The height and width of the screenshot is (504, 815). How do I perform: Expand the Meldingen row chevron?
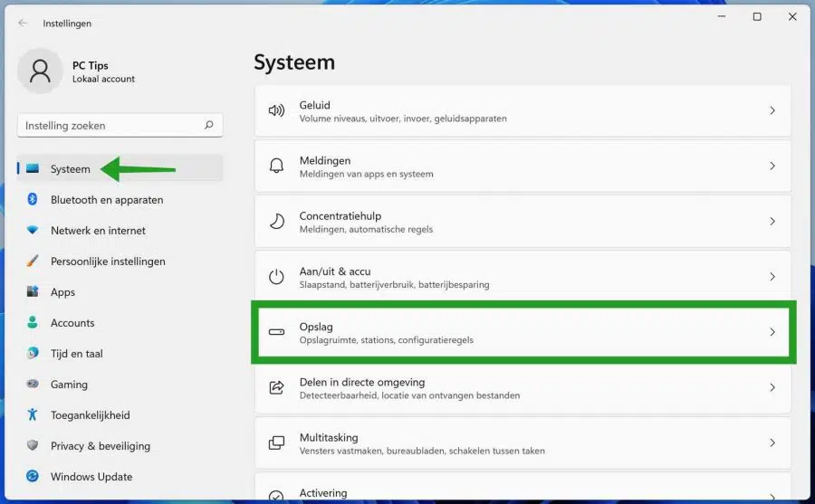[772, 166]
